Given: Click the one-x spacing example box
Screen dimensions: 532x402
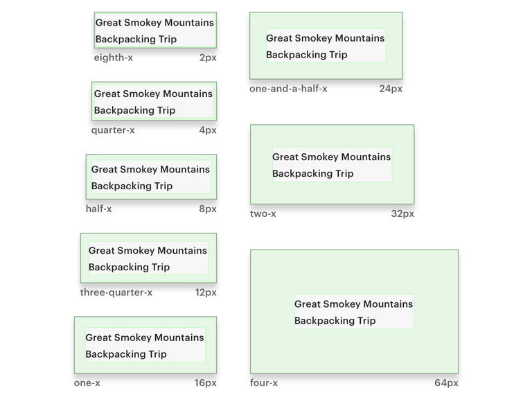Looking at the screenshot, I should [145, 345].
